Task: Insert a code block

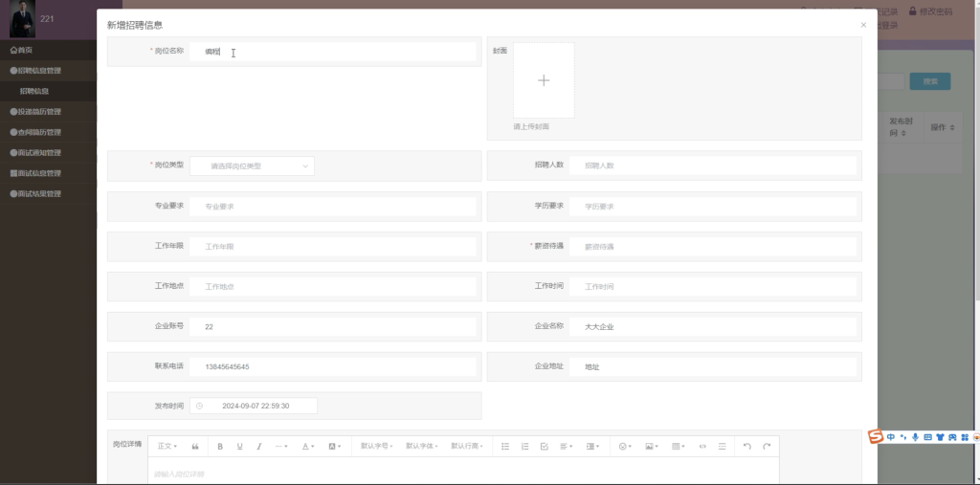Action: pyautogui.click(x=702, y=446)
